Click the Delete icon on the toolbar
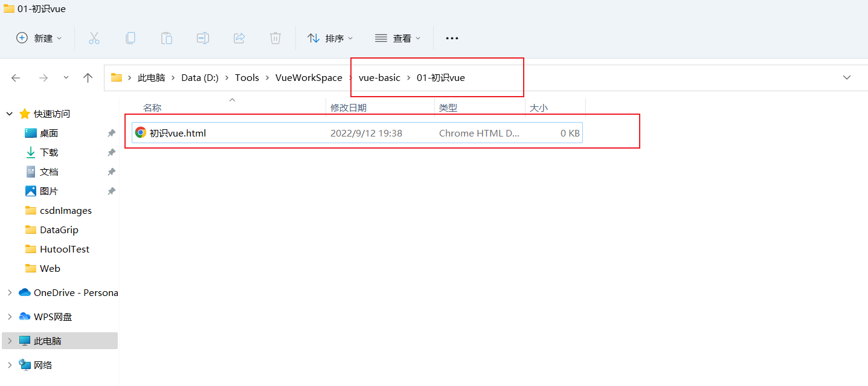868x386 pixels. click(x=275, y=37)
